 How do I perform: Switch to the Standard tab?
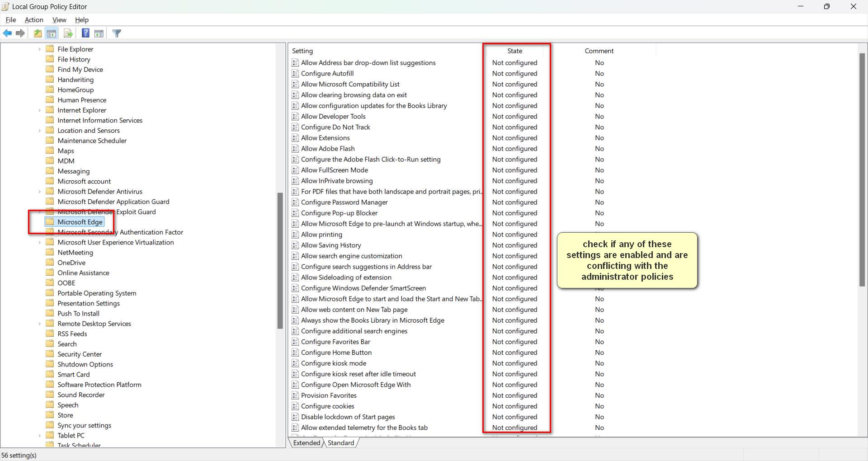pyautogui.click(x=340, y=442)
